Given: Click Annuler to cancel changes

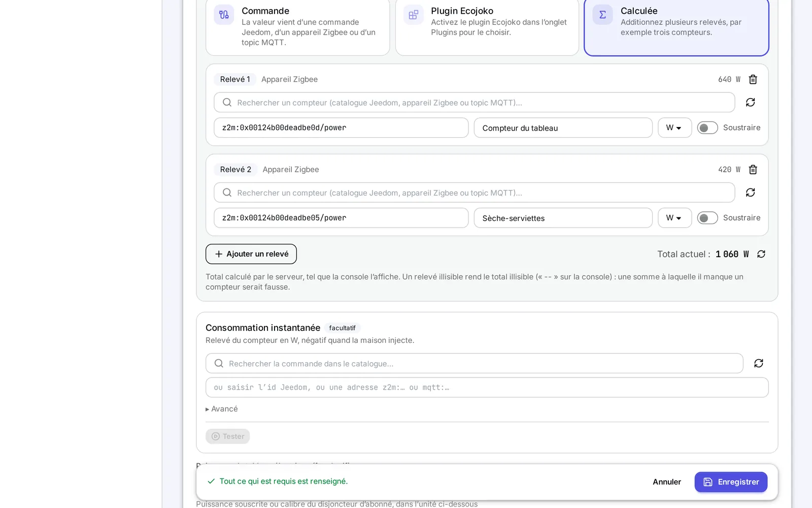Looking at the screenshot, I should click(x=667, y=482).
